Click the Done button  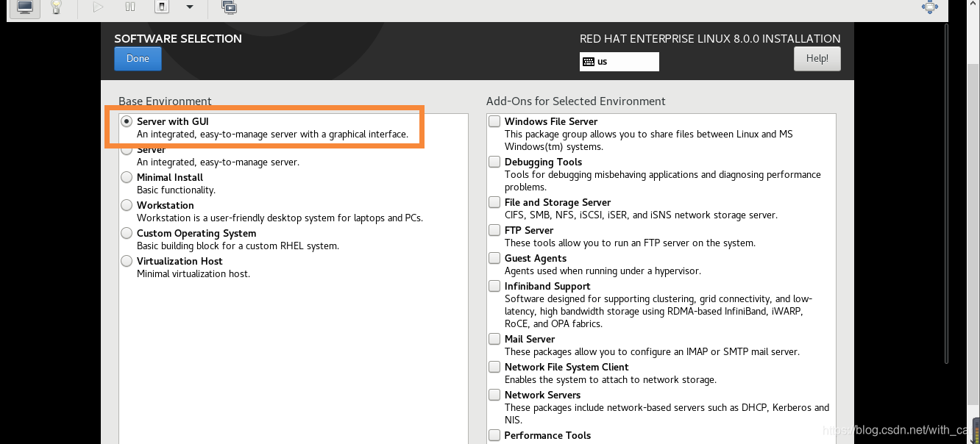click(x=138, y=59)
